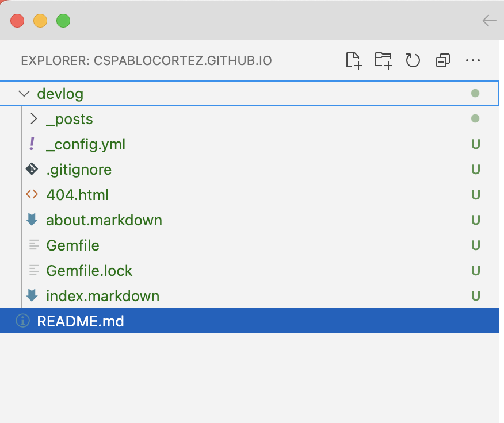
Task: Minimize window with the yellow button
Action: click(x=40, y=21)
